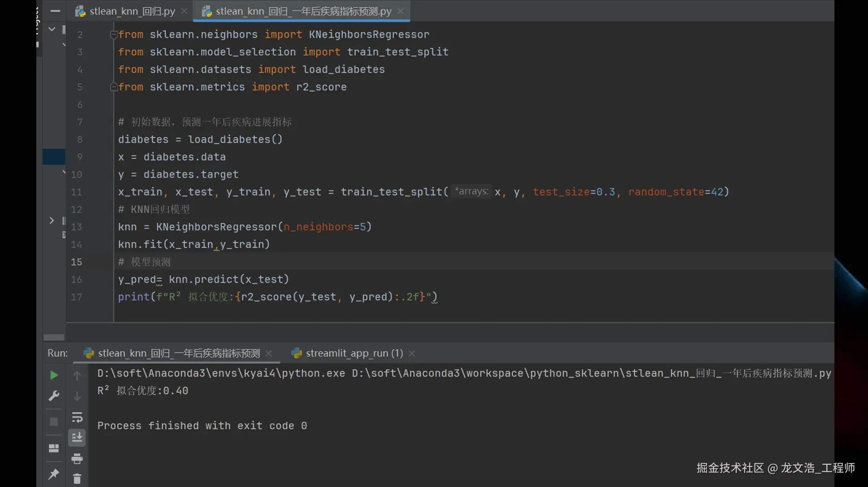This screenshot has width=868, height=487.
Task: Click load_diabetes in the line 4 import
Action: [x=344, y=69]
